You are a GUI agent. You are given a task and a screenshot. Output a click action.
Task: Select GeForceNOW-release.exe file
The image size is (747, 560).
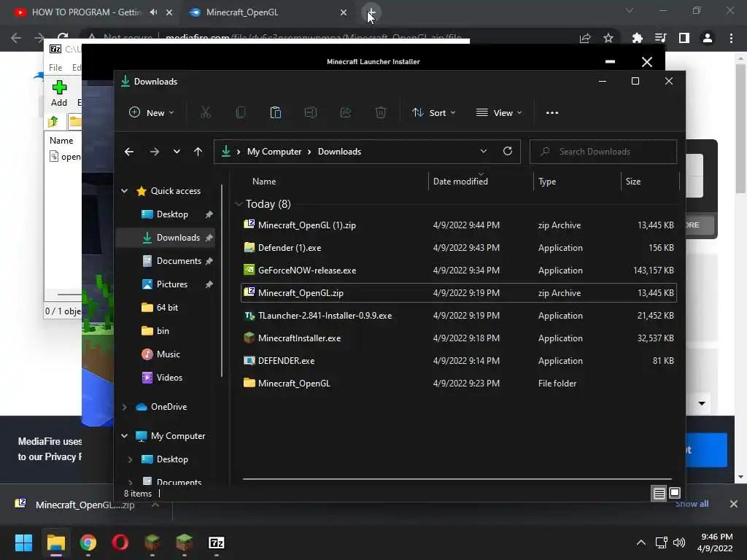click(459, 271)
